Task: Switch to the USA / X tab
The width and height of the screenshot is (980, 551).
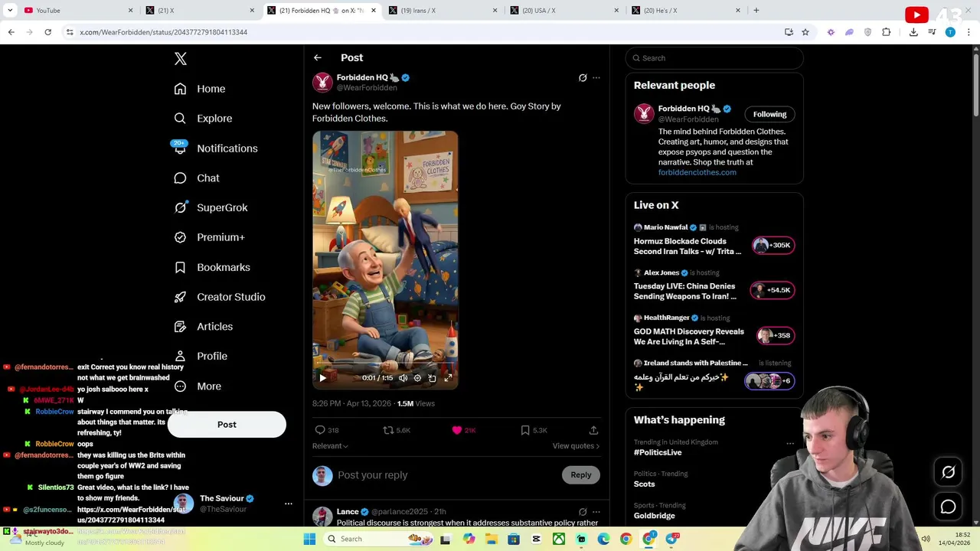Action: [x=563, y=10]
